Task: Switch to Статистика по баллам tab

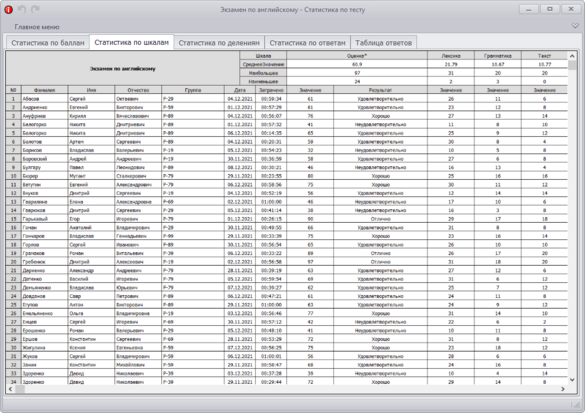Action: (x=48, y=43)
